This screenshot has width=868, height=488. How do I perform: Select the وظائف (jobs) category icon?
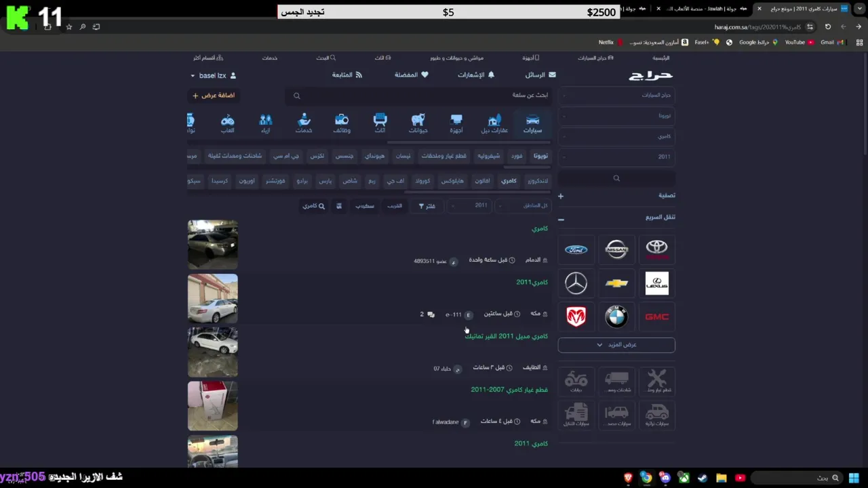point(342,123)
